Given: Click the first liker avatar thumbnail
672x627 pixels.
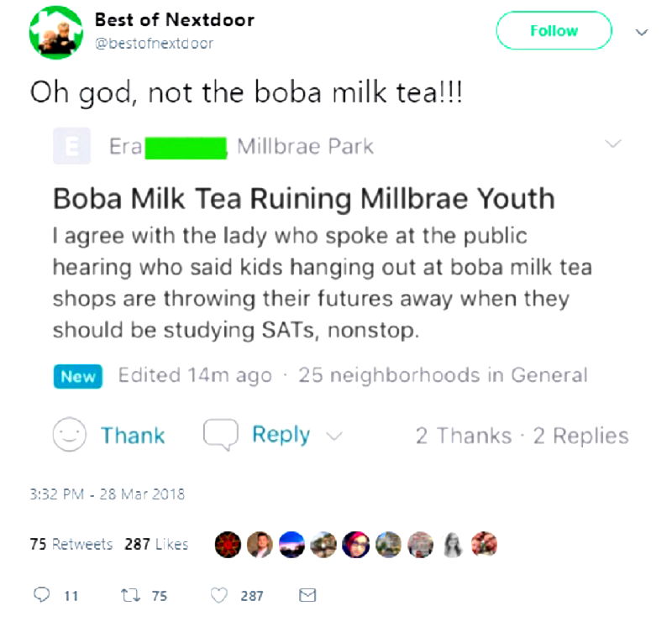Looking at the screenshot, I should (x=229, y=544).
